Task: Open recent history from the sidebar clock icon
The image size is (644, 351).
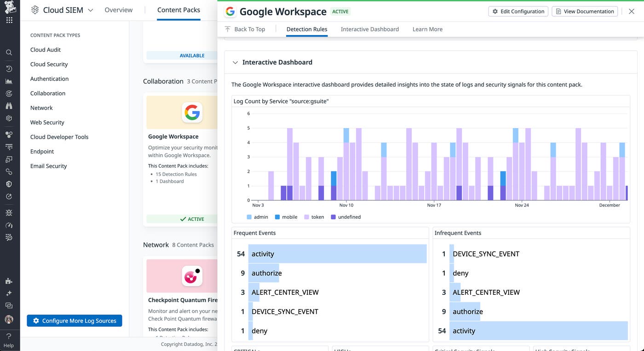Action: pyautogui.click(x=9, y=68)
